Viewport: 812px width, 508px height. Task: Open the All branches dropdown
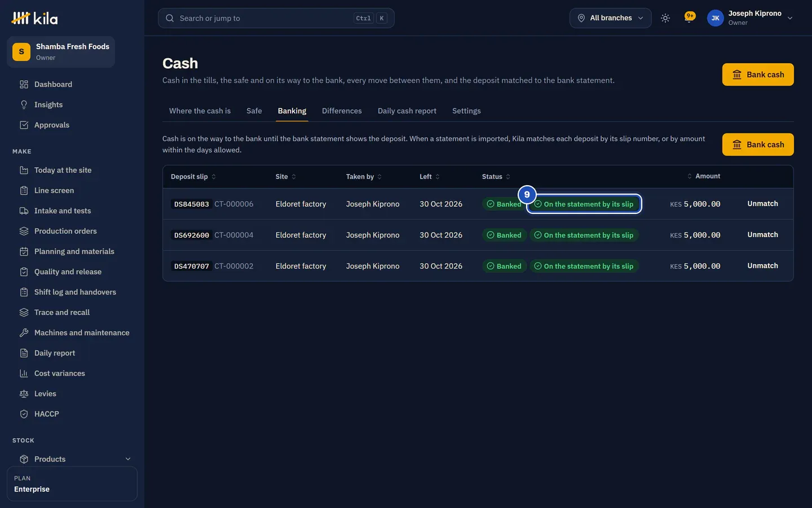(x=610, y=18)
